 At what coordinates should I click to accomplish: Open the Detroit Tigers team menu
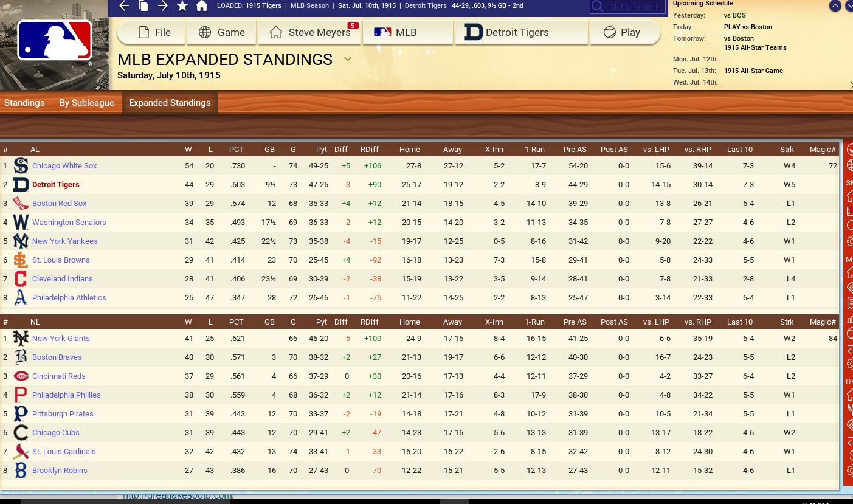coord(521,33)
